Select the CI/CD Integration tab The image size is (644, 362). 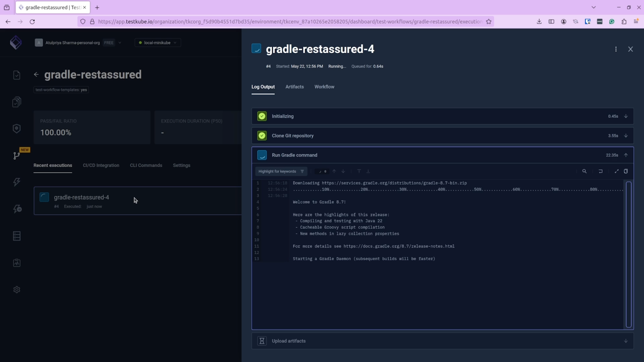101,165
